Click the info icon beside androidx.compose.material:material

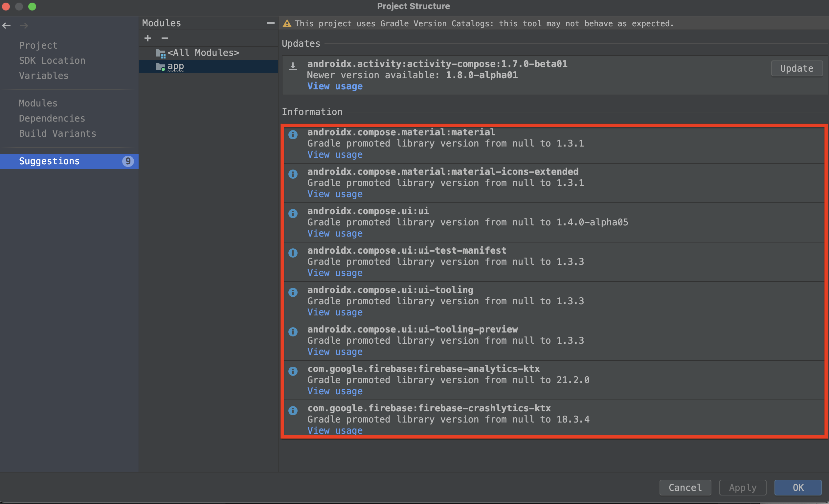[293, 134]
